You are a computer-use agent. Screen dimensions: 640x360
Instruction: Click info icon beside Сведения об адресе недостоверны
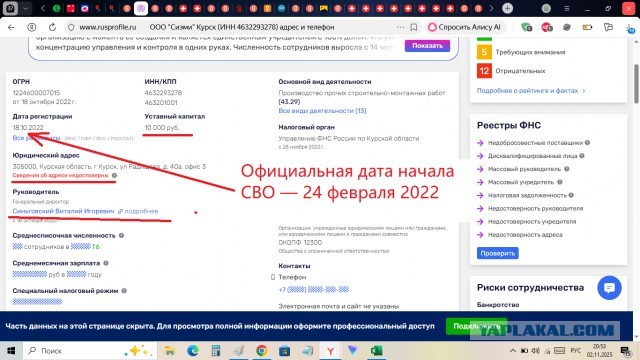pyautogui.click(x=114, y=176)
